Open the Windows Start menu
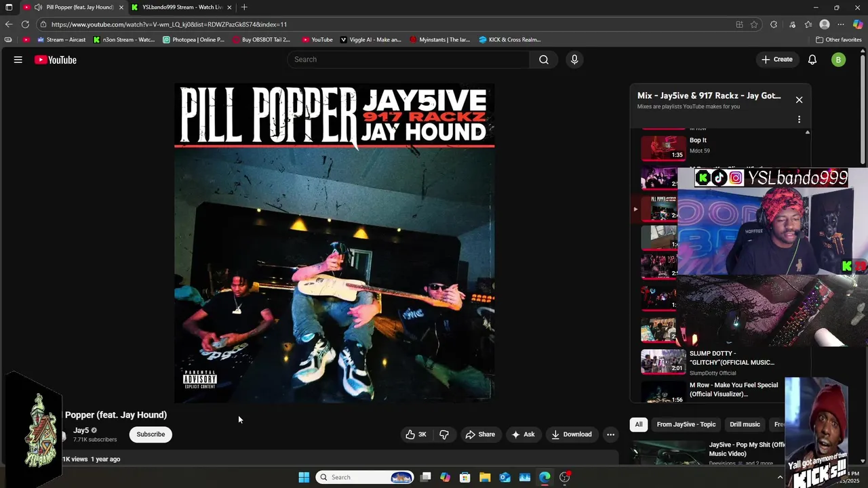The height and width of the screenshot is (488, 868). pyautogui.click(x=304, y=477)
